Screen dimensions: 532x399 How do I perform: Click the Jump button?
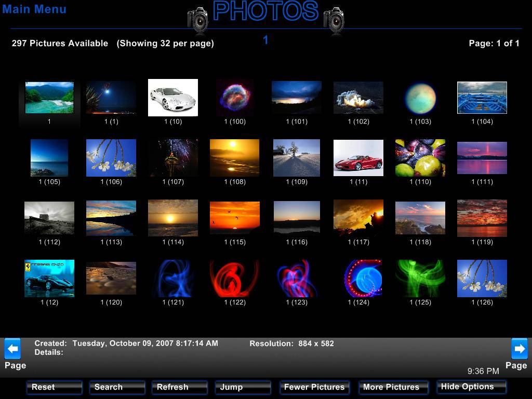[243, 387]
